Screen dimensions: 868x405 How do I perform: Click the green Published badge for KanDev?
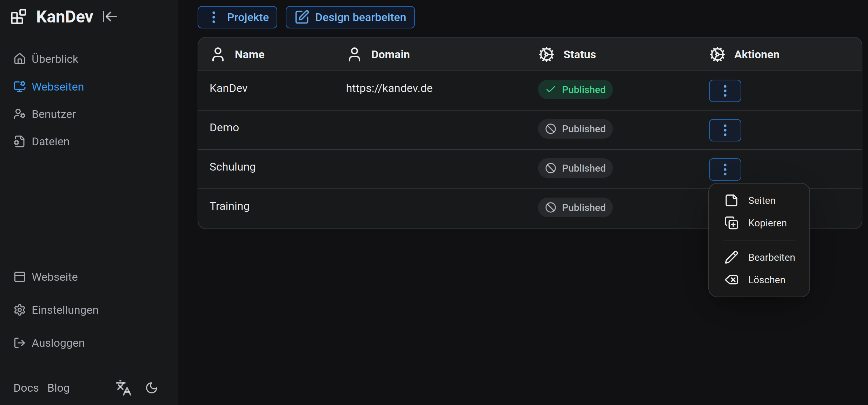coord(575,89)
